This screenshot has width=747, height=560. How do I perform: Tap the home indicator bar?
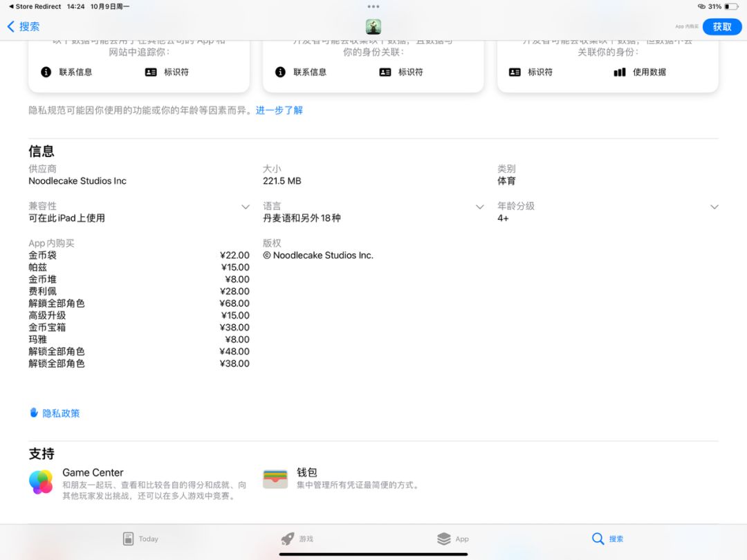pos(373,554)
